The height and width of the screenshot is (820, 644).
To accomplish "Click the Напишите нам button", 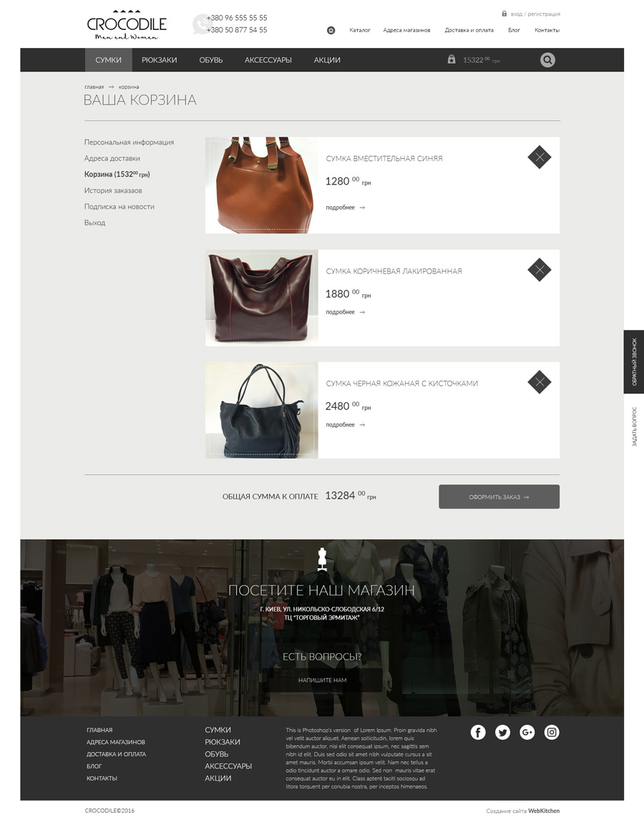I will pyautogui.click(x=322, y=680).
